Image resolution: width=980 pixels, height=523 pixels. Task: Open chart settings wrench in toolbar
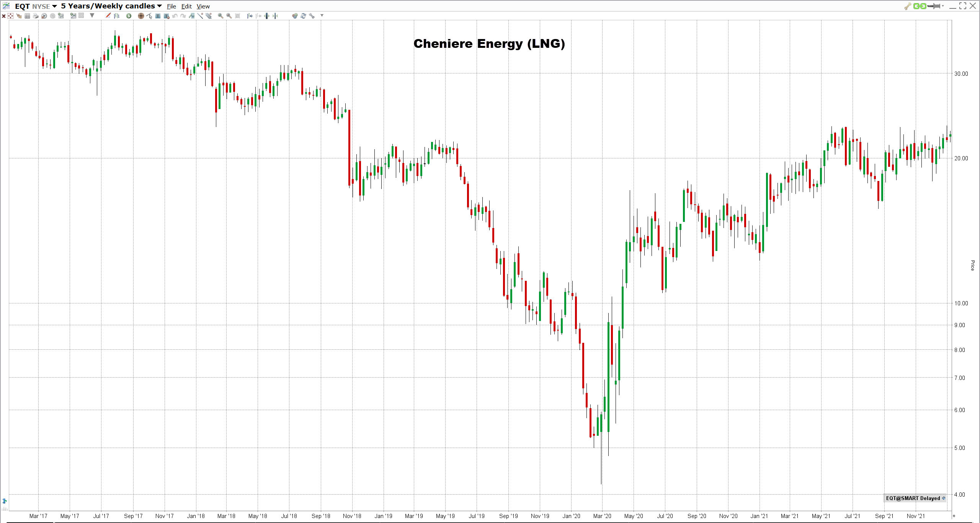(x=312, y=16)
